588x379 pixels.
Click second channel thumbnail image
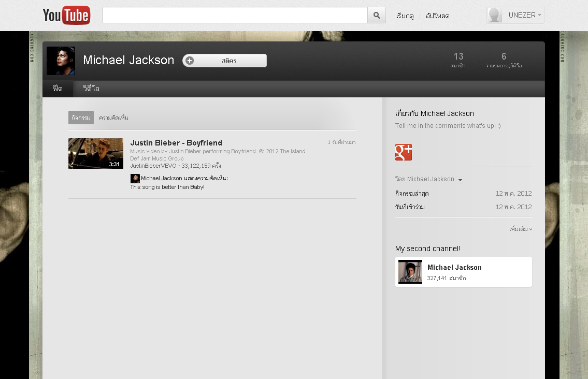[x=410, y=272]
